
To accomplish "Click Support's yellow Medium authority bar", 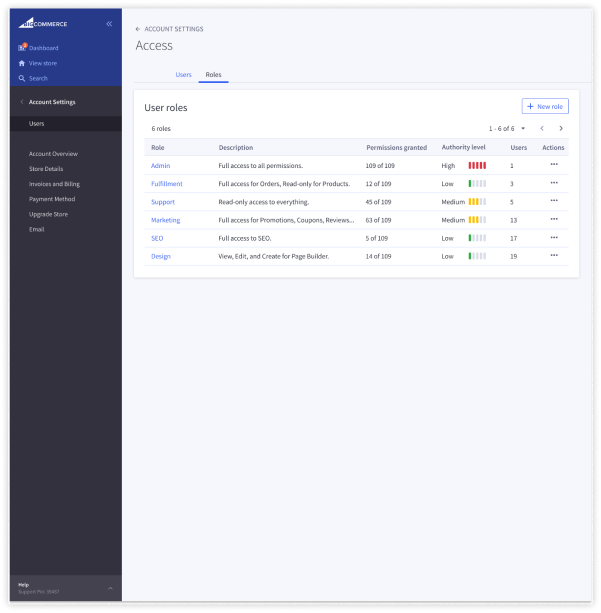I will pos(477,202).
